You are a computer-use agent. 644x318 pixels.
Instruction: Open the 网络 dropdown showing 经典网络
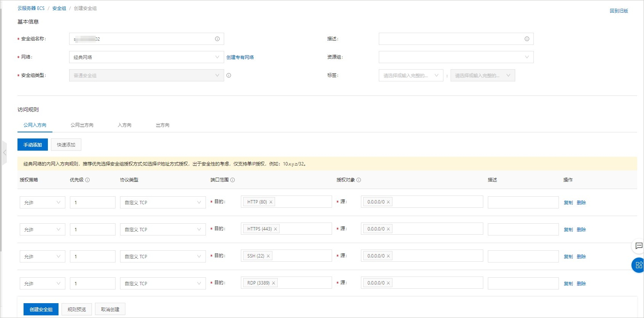(146, 57)
